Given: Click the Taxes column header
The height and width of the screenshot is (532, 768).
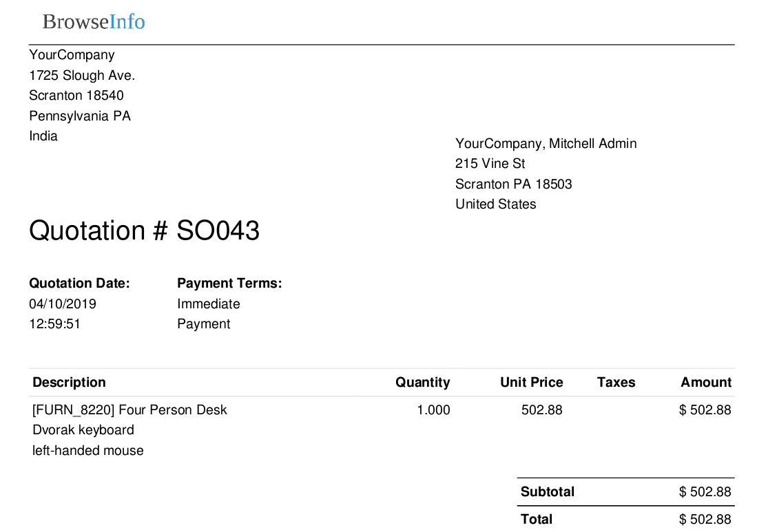Looking at the screenshot, I should 616,383.
